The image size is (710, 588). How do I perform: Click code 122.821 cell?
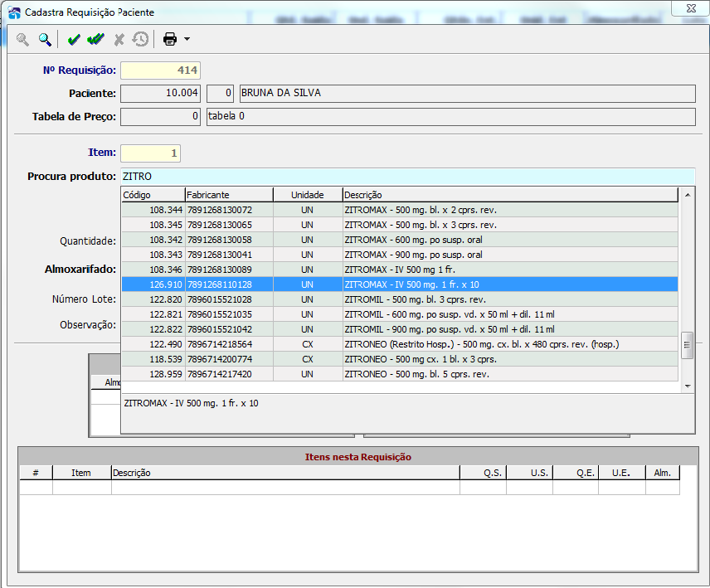pos(153,314)
